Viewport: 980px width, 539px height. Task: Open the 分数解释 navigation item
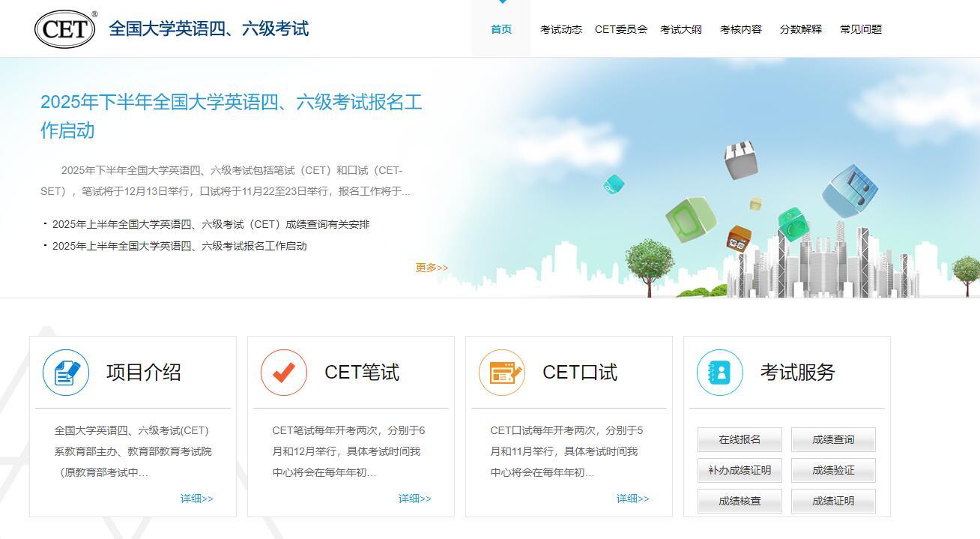pos(799,29)
